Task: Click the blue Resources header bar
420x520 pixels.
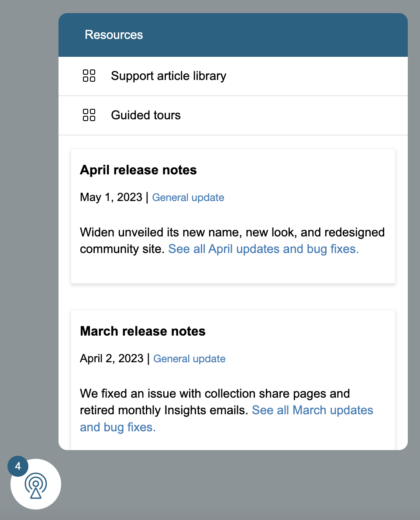Action: point(233,35)
